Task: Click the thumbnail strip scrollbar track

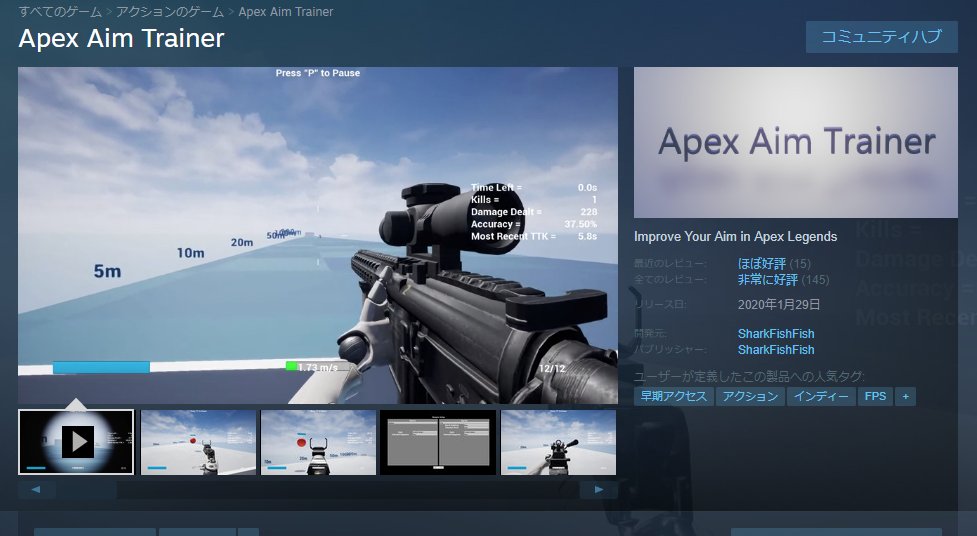Action: pos(318,489)
